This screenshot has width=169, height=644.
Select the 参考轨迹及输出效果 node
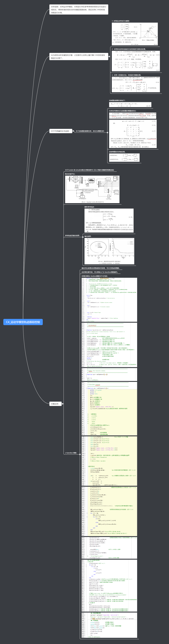pyautogui.click(x=72, y=236)
